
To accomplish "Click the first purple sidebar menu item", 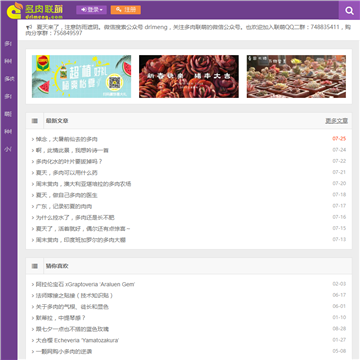I will (8, 44).
